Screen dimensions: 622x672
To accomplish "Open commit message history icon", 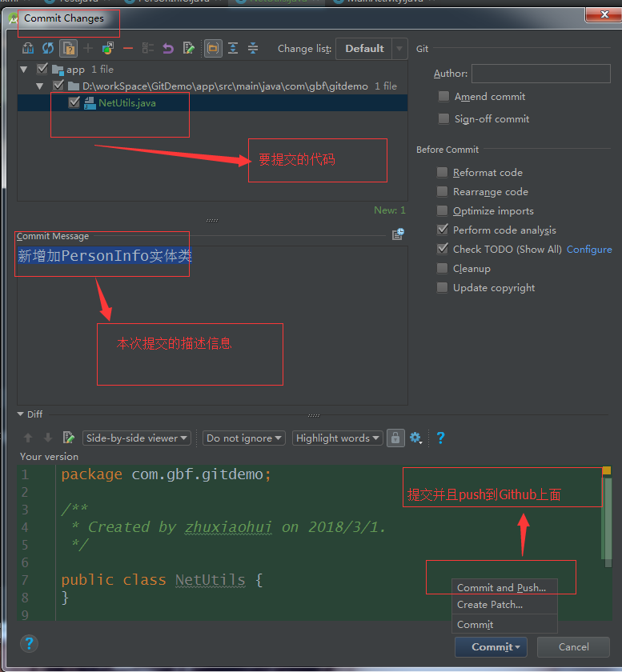I will (398, 234).
